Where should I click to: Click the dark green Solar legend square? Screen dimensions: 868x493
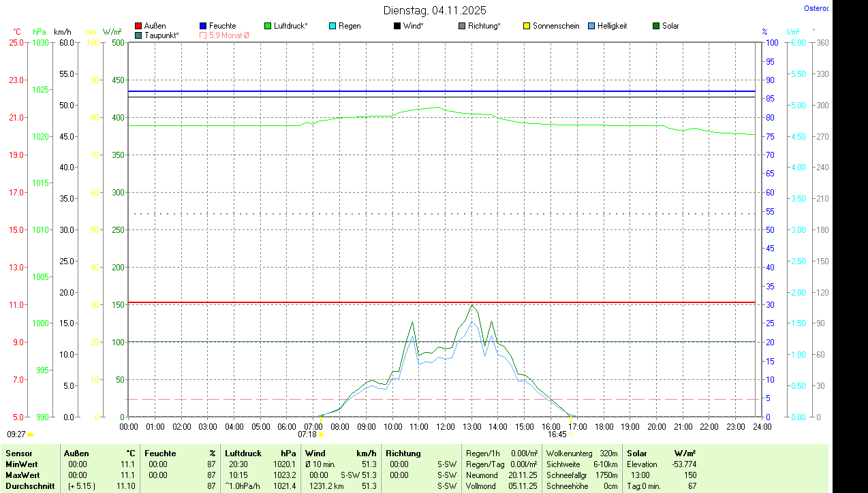point(656,26)
